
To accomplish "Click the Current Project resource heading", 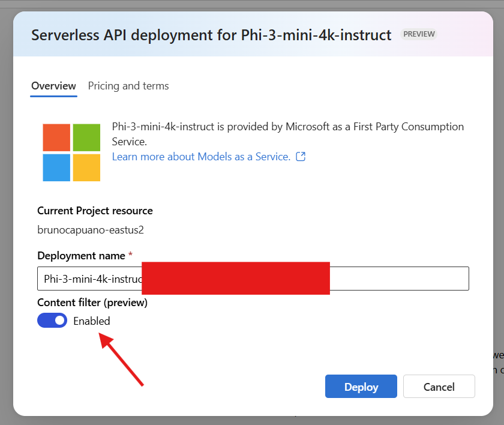I will (x=95, y=211).
